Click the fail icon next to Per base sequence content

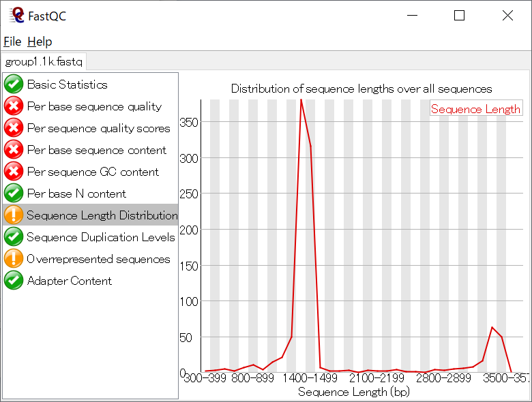[x=14, y=149]
